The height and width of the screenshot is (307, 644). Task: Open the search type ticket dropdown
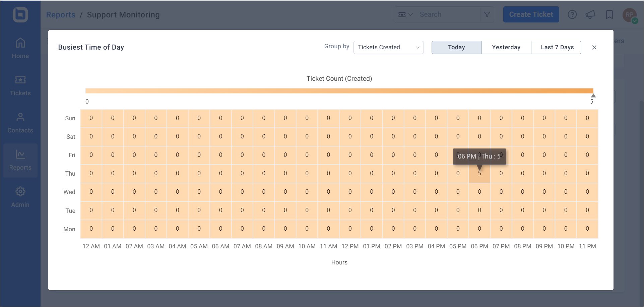pos(405,14)
